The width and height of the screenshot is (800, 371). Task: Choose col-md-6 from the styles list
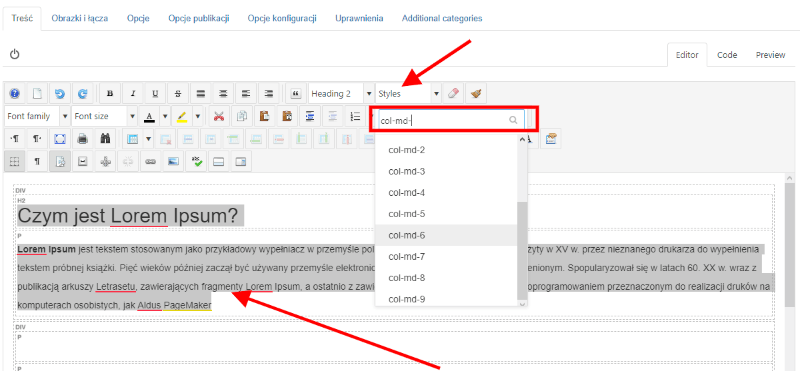point(446,235)
